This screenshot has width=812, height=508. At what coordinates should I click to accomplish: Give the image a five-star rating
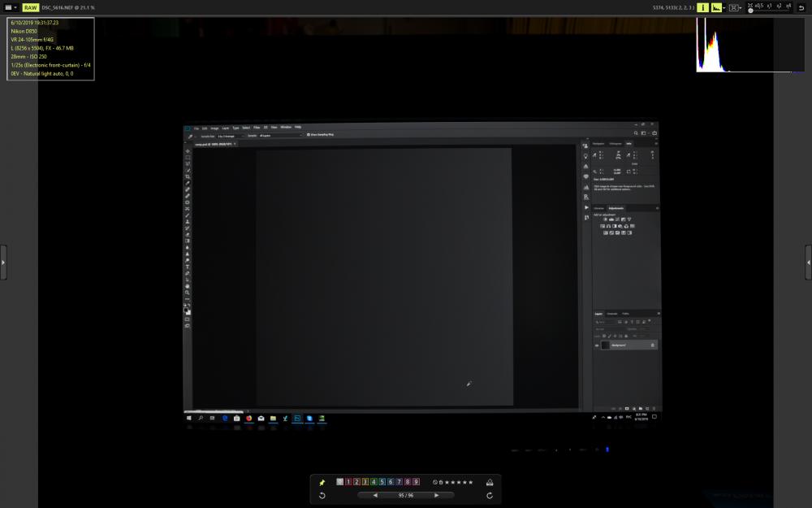(470, 482)
